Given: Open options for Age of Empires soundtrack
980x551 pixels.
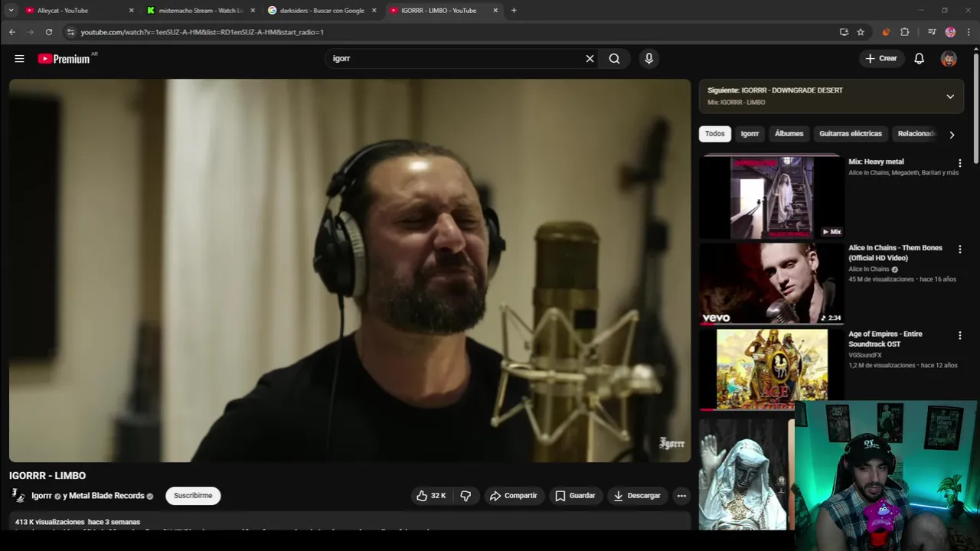Looking at the screenshot, I should coord(959,335).
